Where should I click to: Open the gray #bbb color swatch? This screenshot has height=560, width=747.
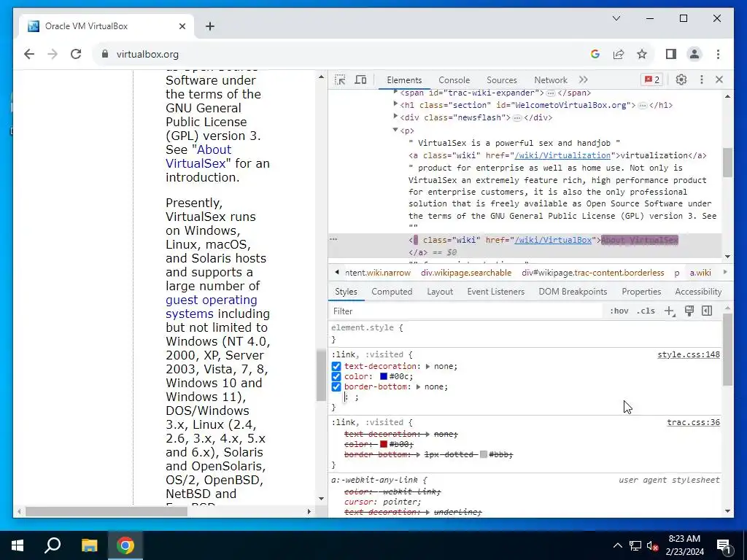tap(484, 454)
